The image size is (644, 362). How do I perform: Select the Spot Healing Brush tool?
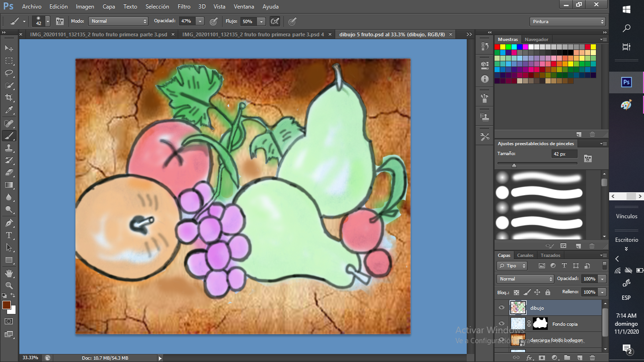9,123
